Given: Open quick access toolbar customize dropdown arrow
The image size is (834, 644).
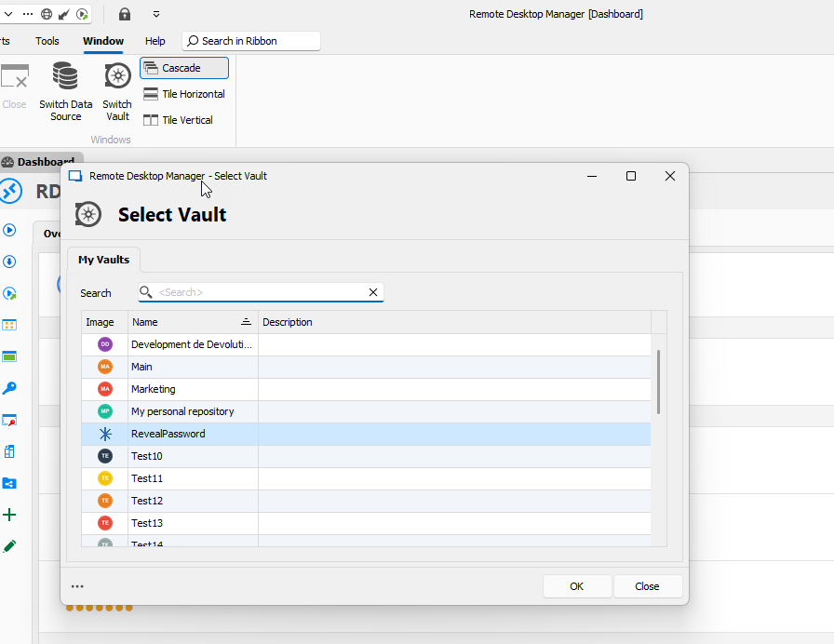Looking at the screenshot, I should [156, 14].
